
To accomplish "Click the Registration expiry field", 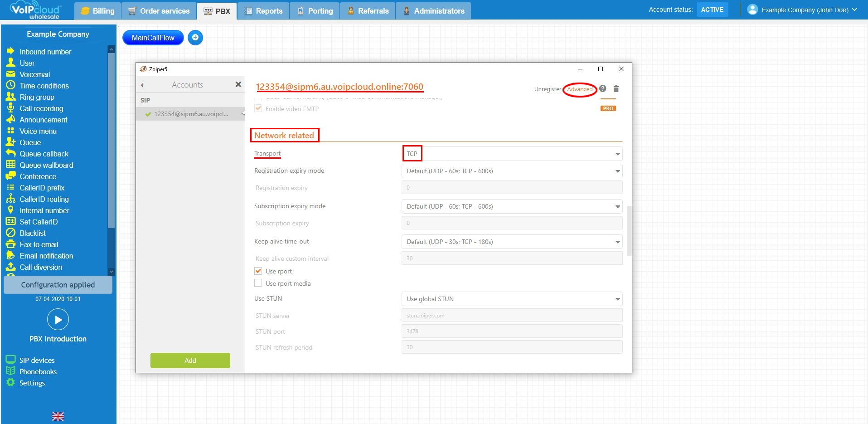I will click(x=512, y=187).
